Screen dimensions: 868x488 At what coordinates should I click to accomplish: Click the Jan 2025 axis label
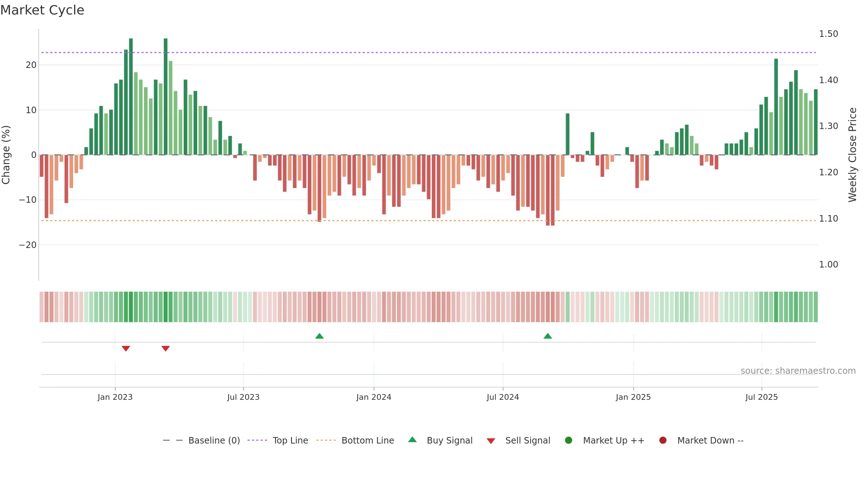[x=633, y=397]
